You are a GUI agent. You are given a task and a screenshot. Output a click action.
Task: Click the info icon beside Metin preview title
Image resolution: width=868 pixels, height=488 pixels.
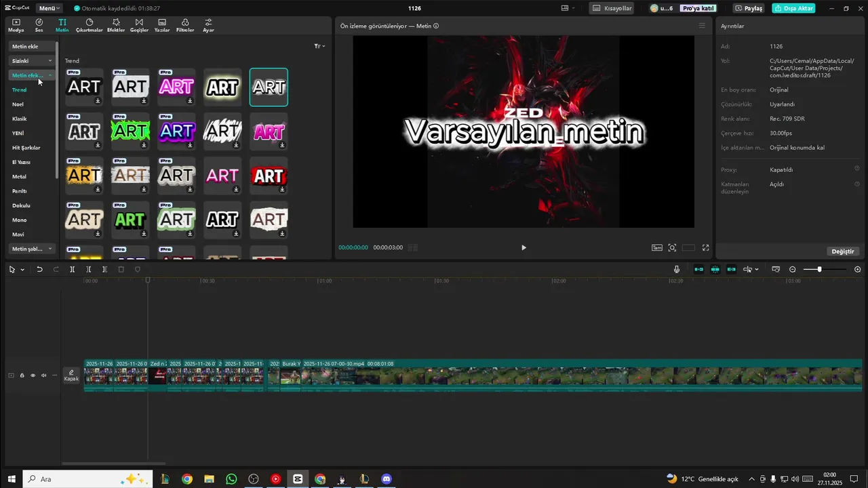[436, 26]
